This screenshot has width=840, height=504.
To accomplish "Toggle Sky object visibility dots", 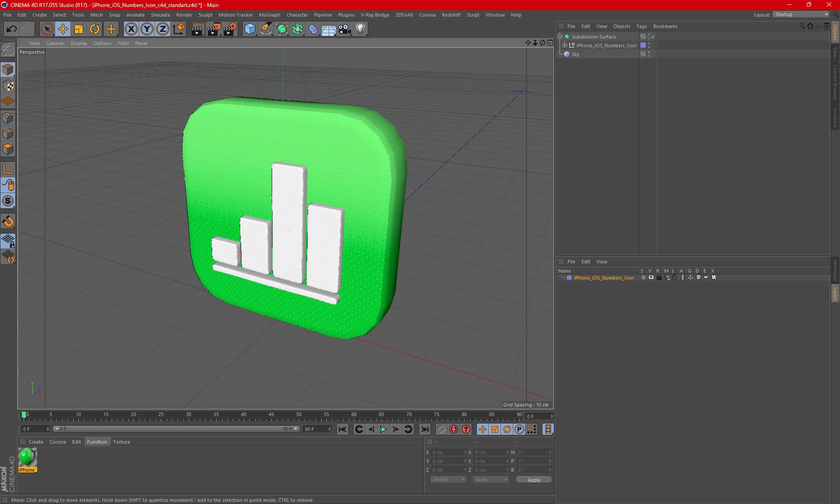I will pyautogui.click(x=649, y=54).
